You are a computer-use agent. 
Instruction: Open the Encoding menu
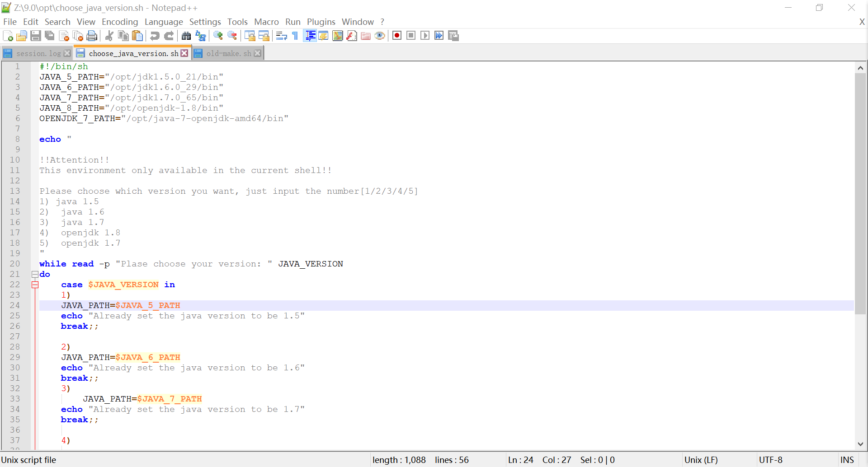coord(120,22)
